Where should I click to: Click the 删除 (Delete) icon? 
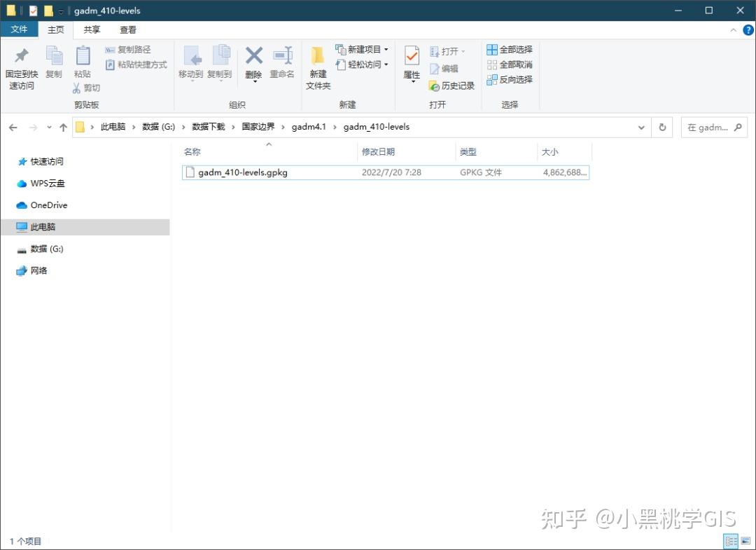[253, 64]
